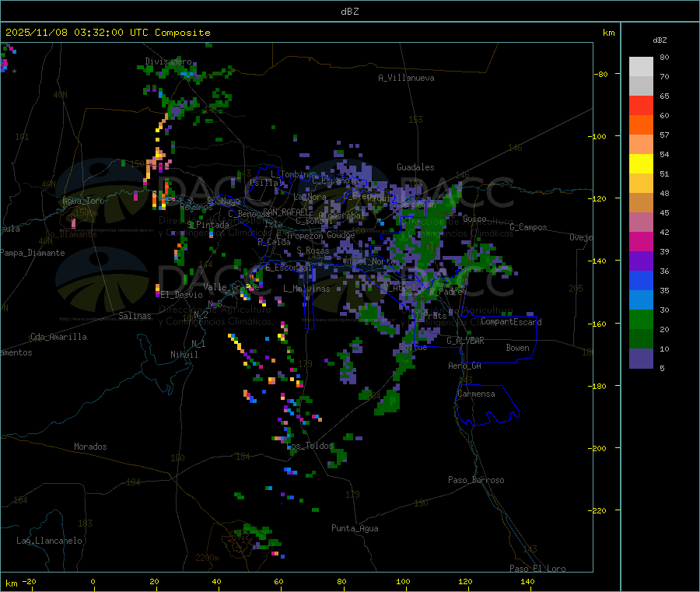Click the -80 km vertical axis tick

coord(600,74)
